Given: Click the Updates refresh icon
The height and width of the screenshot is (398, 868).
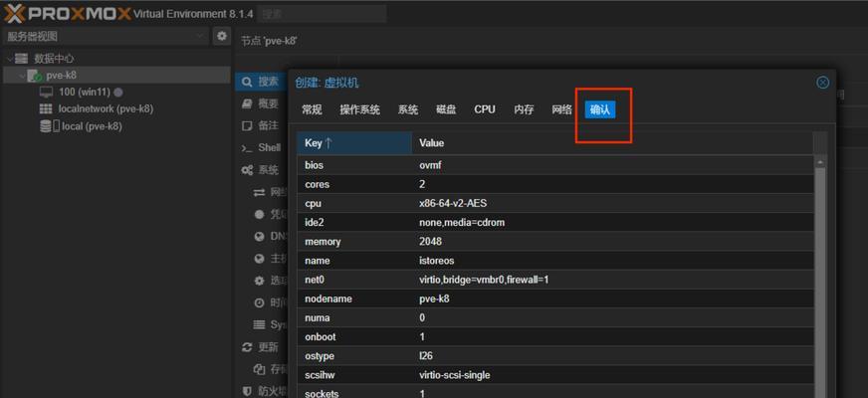Looking at the screenshot, I should click(x=247, y=347).
